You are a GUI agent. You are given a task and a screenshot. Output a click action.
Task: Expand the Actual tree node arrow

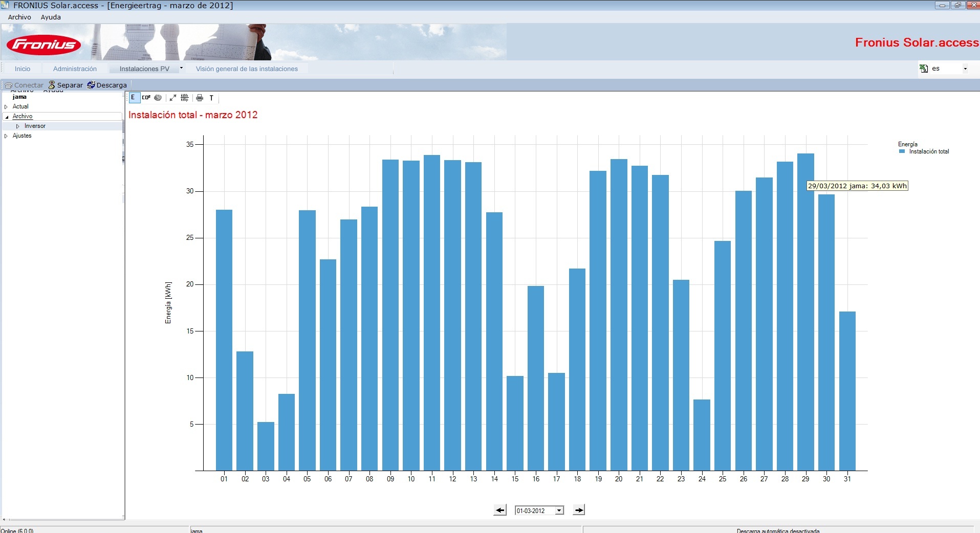pos(6,107)
